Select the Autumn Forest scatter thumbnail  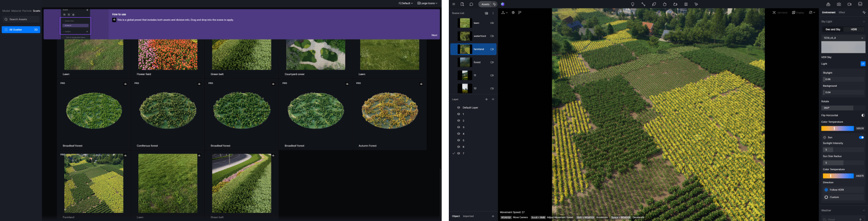click(390, 111)
